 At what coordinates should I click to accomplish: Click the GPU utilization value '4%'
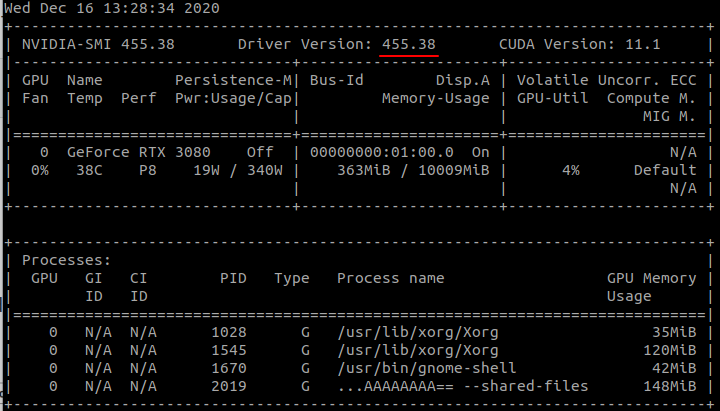tap(571, 170)
